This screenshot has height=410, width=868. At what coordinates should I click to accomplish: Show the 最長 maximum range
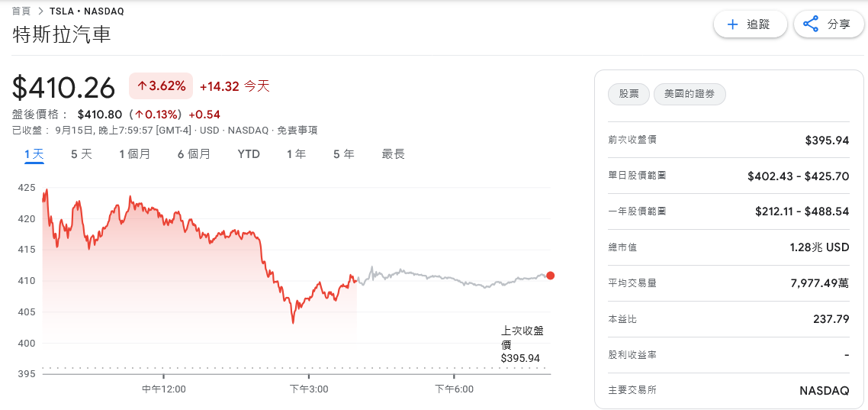click(x=393, y=154)
